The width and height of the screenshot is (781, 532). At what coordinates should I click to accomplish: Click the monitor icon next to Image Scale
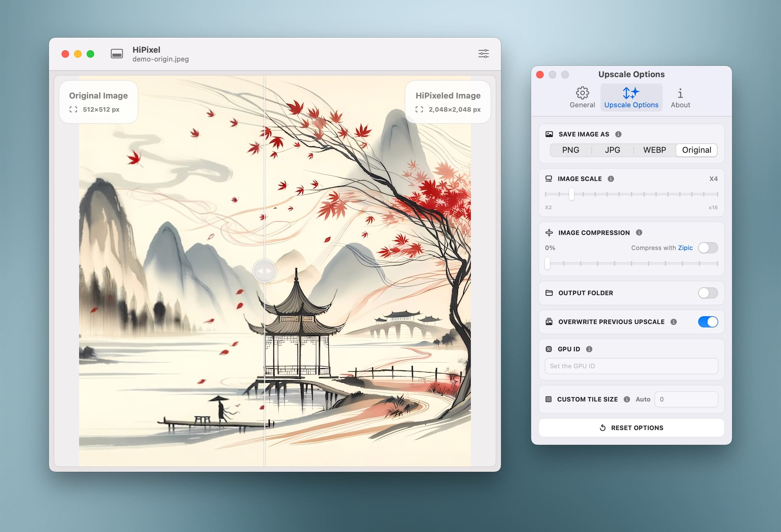(x=549, y=179)
